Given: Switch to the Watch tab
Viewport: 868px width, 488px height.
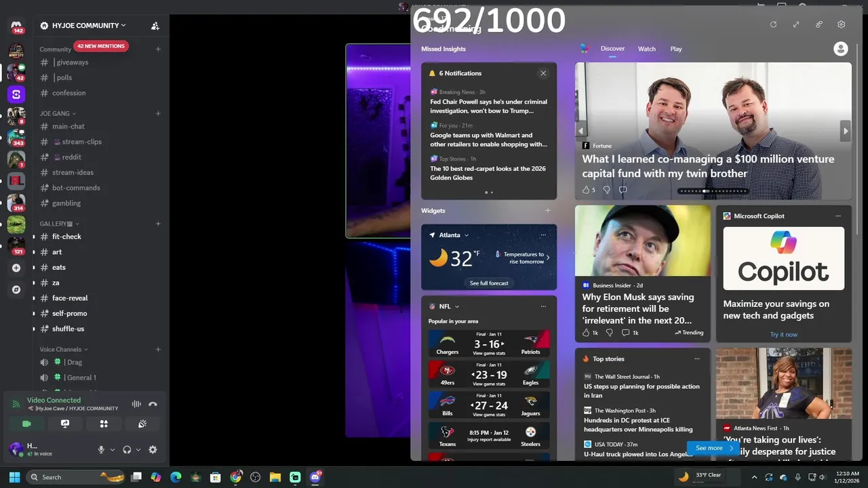Looking at the screenshot, I should (x=647, y=49).
